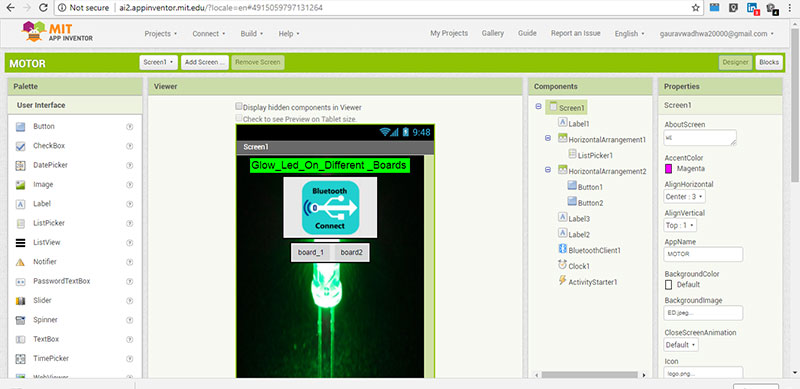Click Report an Issue link
The height and width of the screenshot is (389, 800).
[576, 33]
